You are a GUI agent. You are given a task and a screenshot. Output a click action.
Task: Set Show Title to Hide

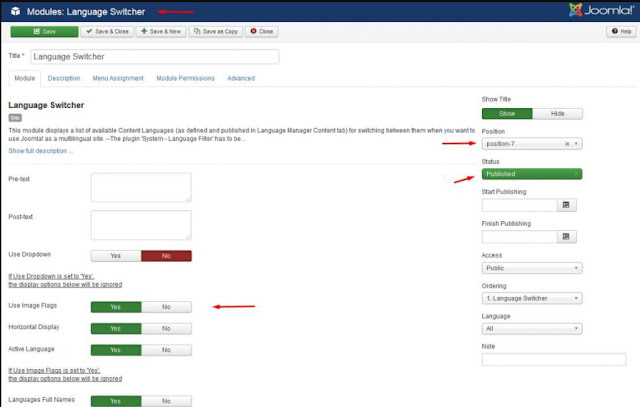(x=557, y=113)
